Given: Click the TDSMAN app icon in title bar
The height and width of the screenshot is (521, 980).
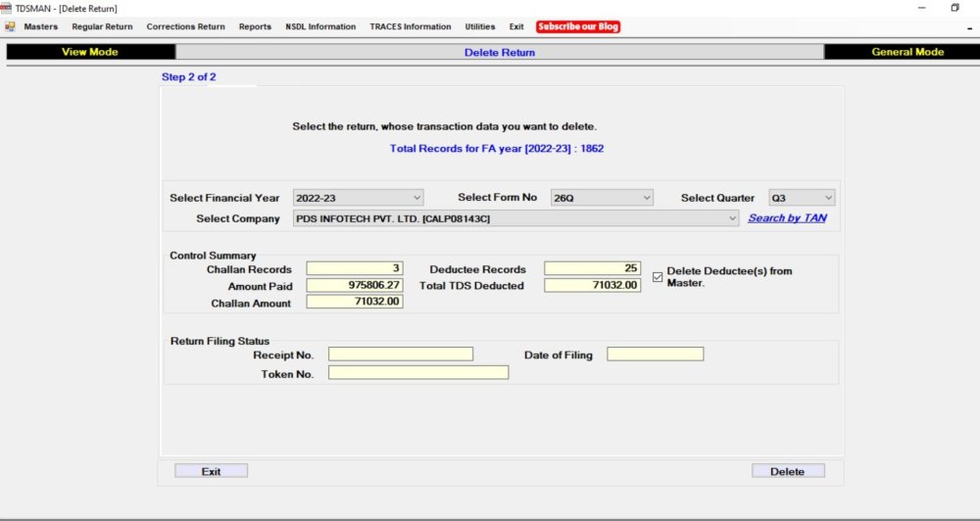Looking at the screenshot, I should tap(7, 8).
